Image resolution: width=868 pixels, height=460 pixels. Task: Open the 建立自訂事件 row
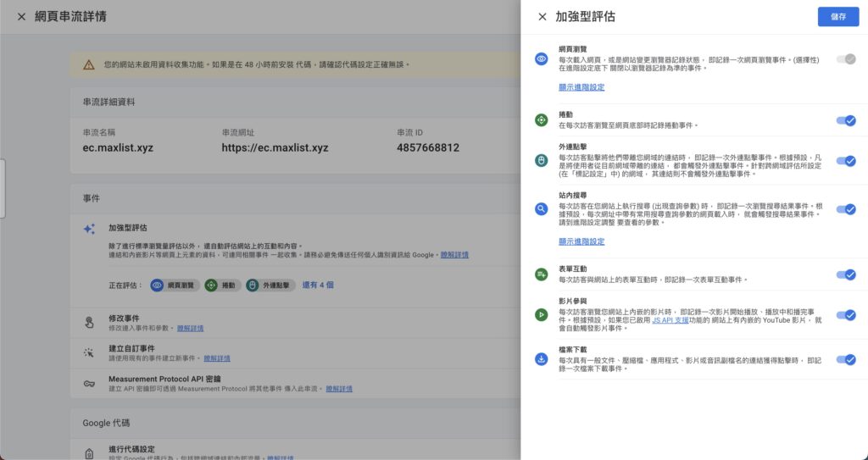click(295, 353)
